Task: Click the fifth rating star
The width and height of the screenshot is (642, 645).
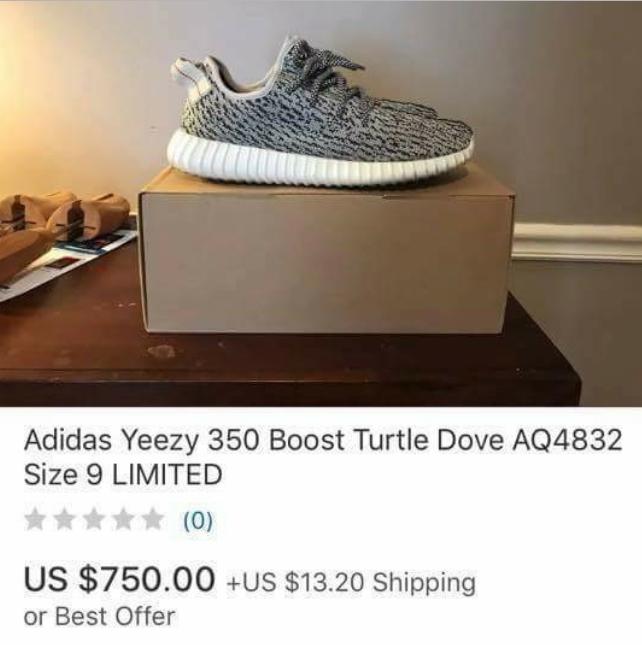Action: pyautogui.click(x=153, y=520)
